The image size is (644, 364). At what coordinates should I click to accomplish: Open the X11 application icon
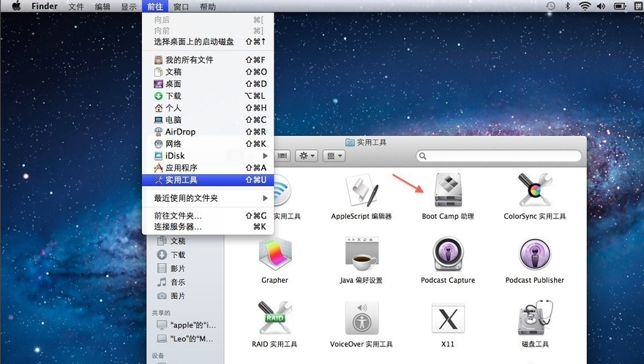point(448,319)
